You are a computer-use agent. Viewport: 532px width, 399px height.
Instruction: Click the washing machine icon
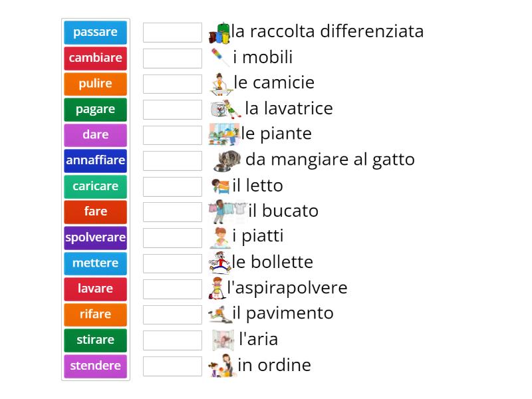point(225,109)
